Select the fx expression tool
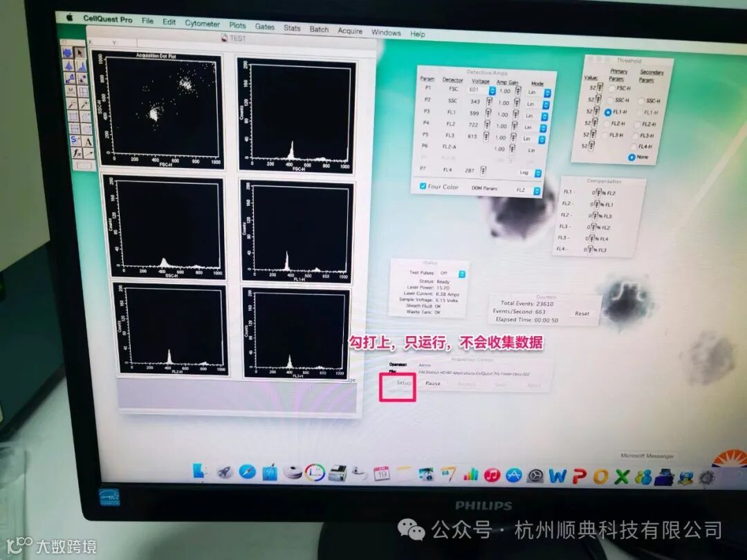 click(x=77, y=153)
